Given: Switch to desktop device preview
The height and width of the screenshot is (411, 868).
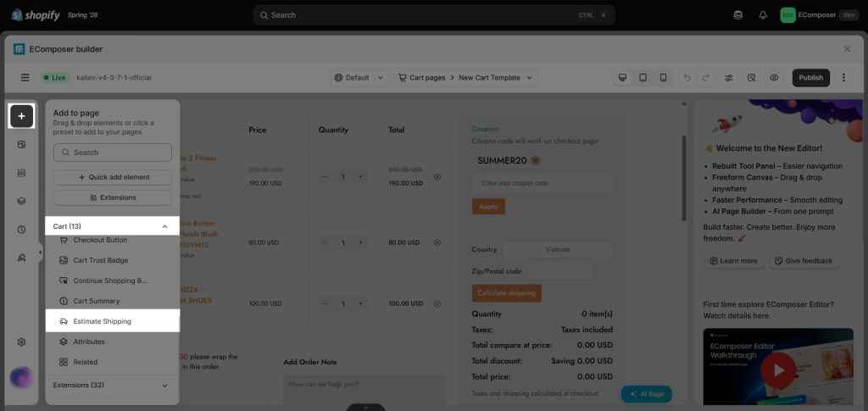Looking at the screenshot, I should 623,77.
